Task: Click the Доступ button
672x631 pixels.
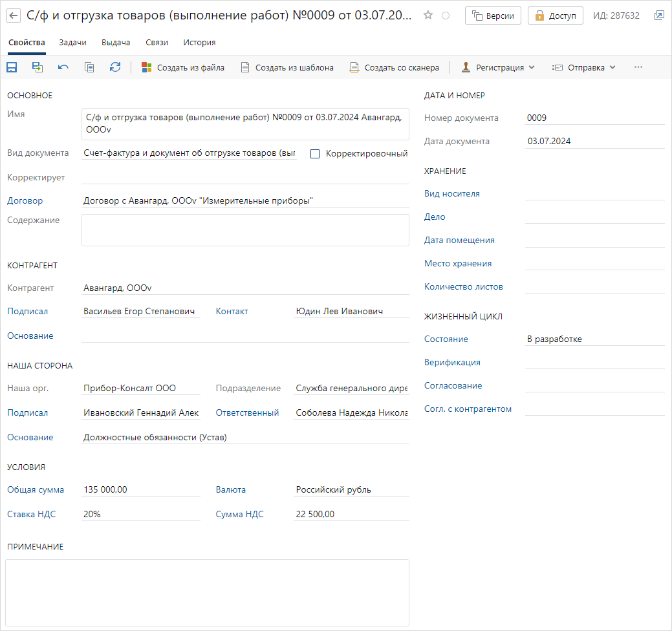Action: [555, 16]
